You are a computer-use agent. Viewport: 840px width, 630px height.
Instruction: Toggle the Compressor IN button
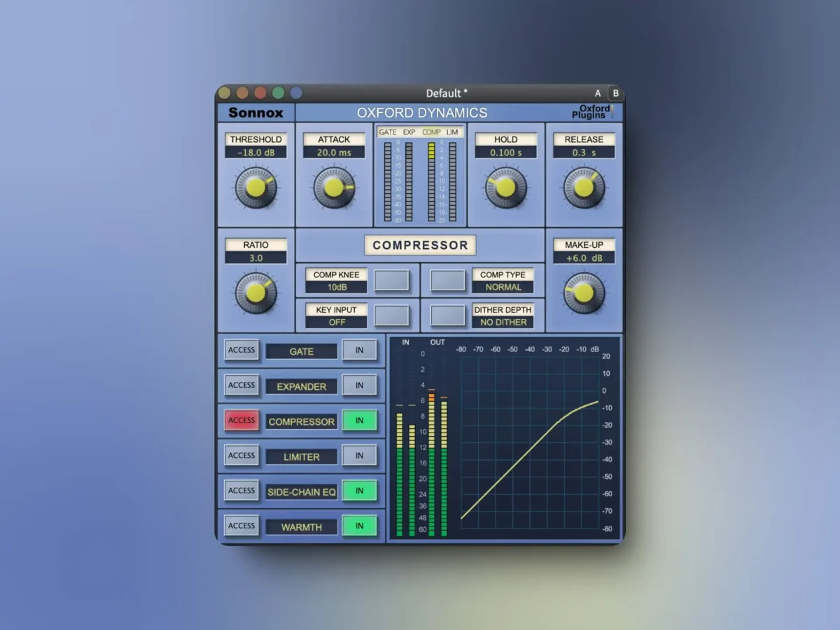pos(360,421)
